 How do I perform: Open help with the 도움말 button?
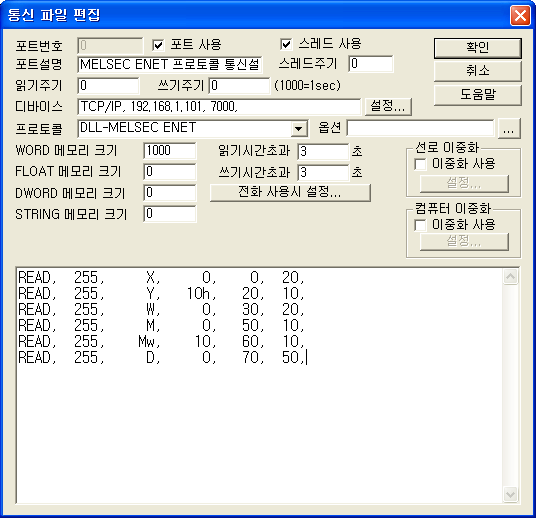coord(478,95)
